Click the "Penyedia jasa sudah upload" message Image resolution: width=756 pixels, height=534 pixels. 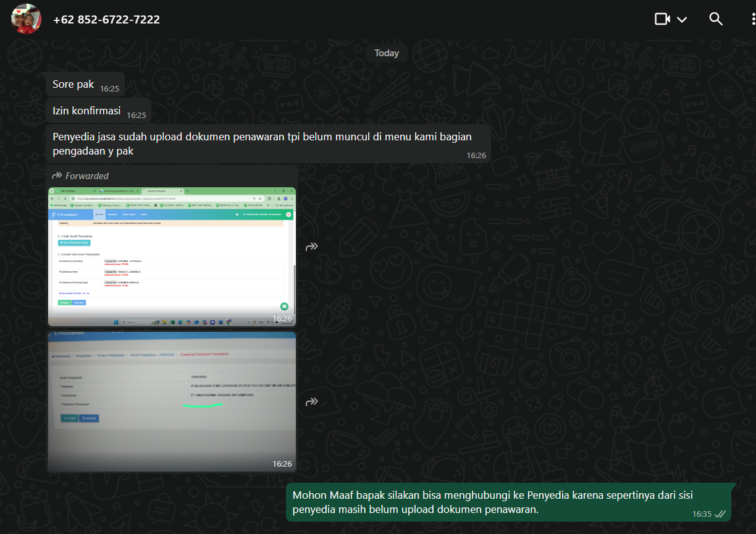click(x=259, y=143)
